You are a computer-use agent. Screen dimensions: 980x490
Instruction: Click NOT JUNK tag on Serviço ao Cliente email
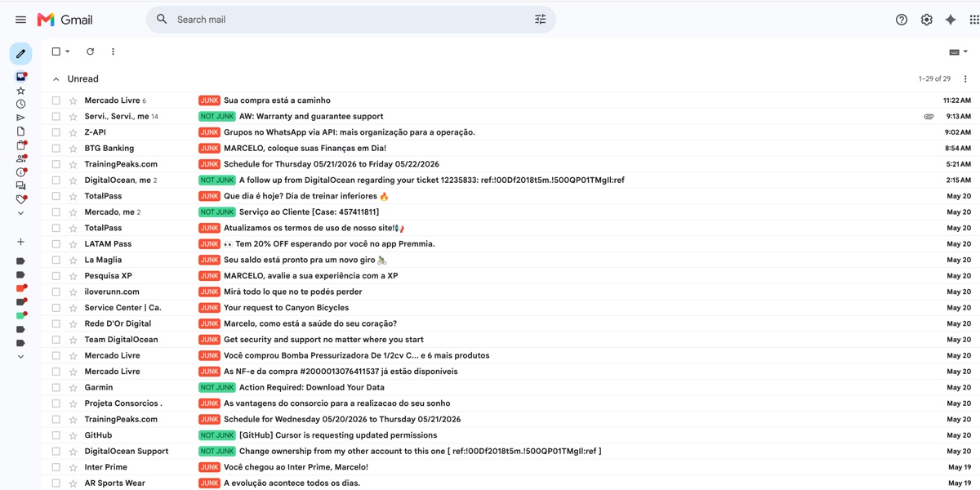217,212
